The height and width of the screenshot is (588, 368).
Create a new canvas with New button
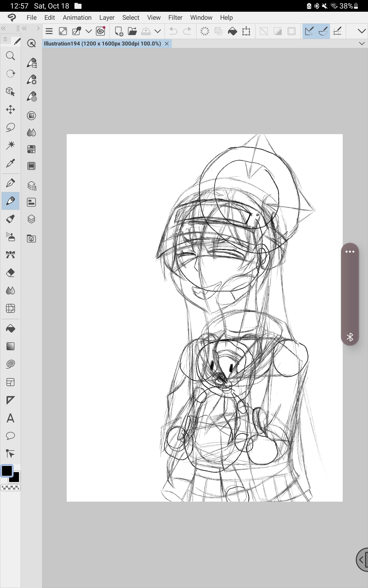point(119,31)
